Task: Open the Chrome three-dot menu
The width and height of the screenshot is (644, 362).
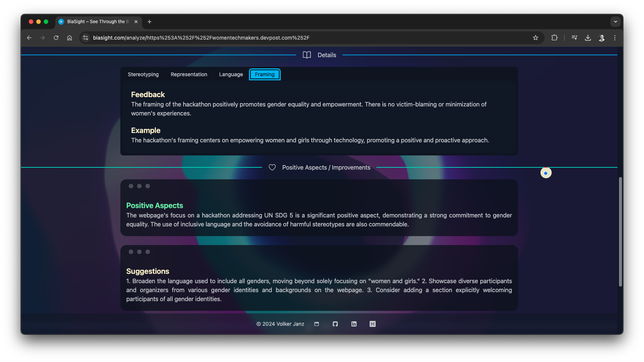Action: click(x=615, y=38)
